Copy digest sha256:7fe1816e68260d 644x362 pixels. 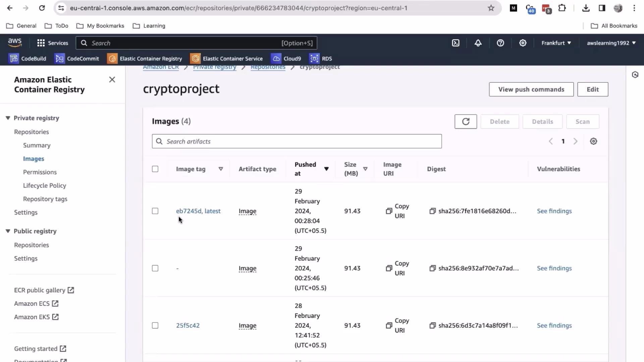(x=432, y=211)
